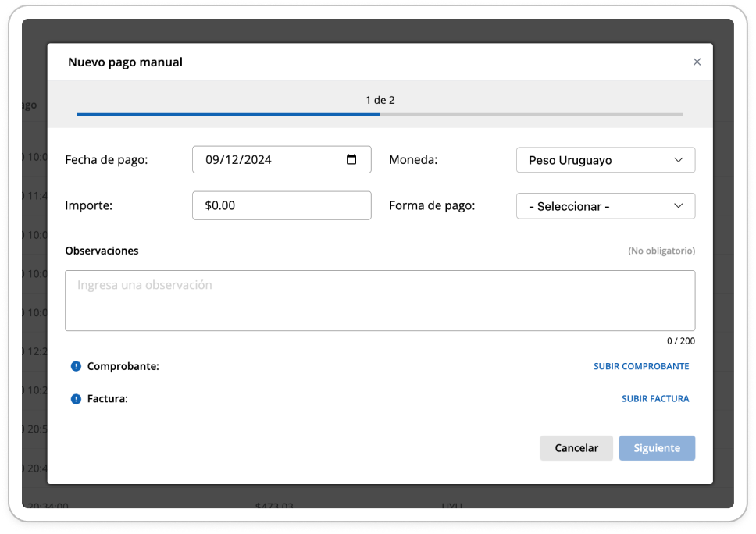The width and height of the screenshot is (756, 534).
Task: Click the 'Nuevo pago manual' title
Action: click(126, 62)
